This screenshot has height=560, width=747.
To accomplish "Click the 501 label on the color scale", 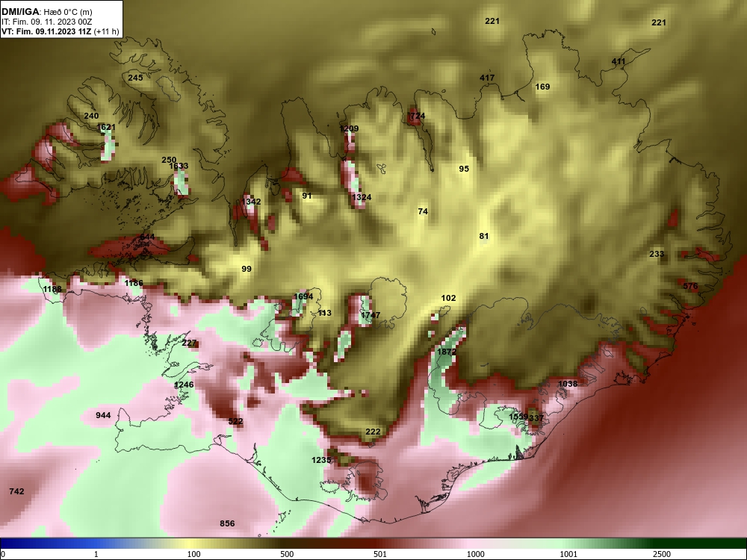I will [379, 554].
